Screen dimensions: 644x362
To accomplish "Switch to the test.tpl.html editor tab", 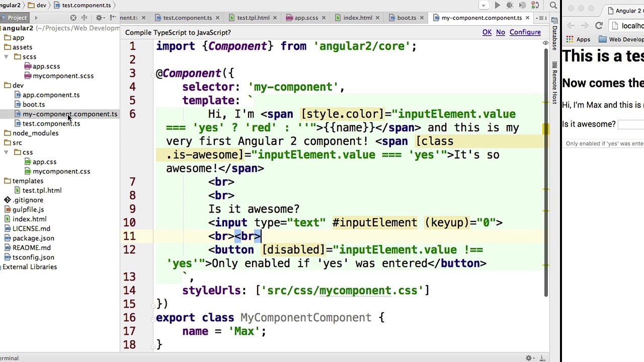I will [253, 18].
